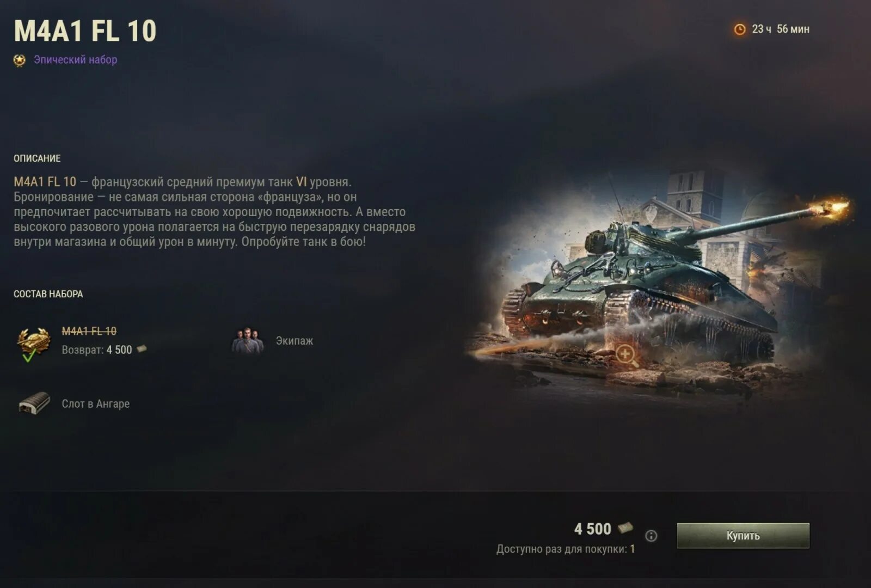Click the magnifier zoom icon on the tank image
Viewport: 871px width, 588px height.
click(x=627, y=356)
